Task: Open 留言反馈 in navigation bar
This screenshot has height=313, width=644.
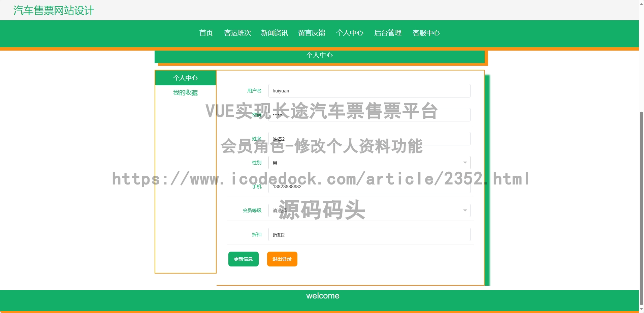Action: pyautogui.click(x=312, y=33)
